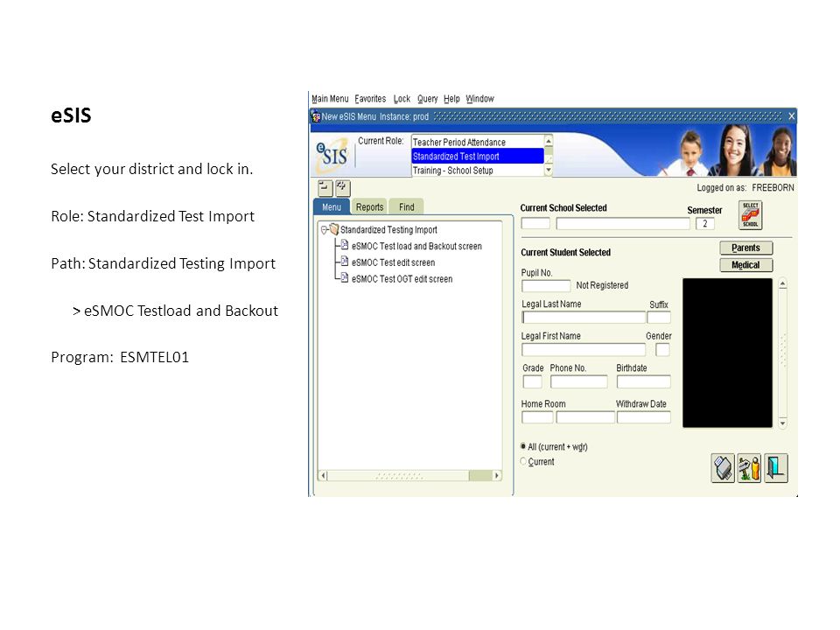Image resolution: width=840 pixels, height=630 pixels.
Task: Switch to the Reports tab
Action: tap(369, 206)
